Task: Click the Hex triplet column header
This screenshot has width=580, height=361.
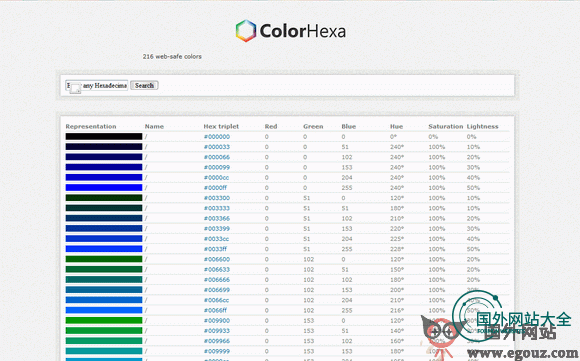Action: (x=221, y=126)
